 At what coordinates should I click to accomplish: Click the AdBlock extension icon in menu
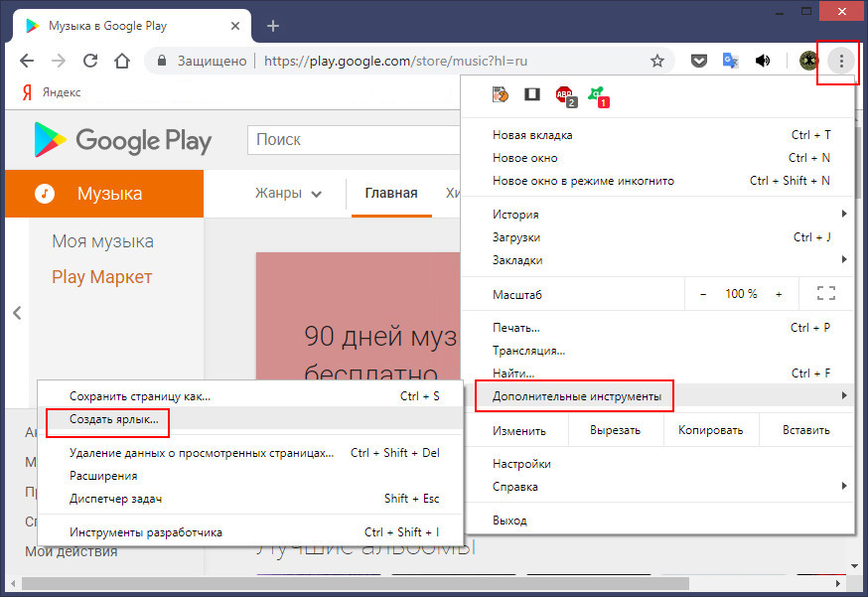point(566,96)
